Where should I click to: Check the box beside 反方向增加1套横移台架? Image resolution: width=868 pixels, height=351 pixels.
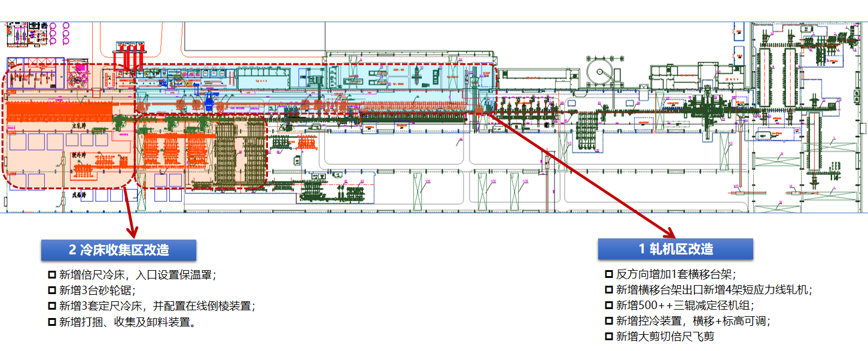608,274
